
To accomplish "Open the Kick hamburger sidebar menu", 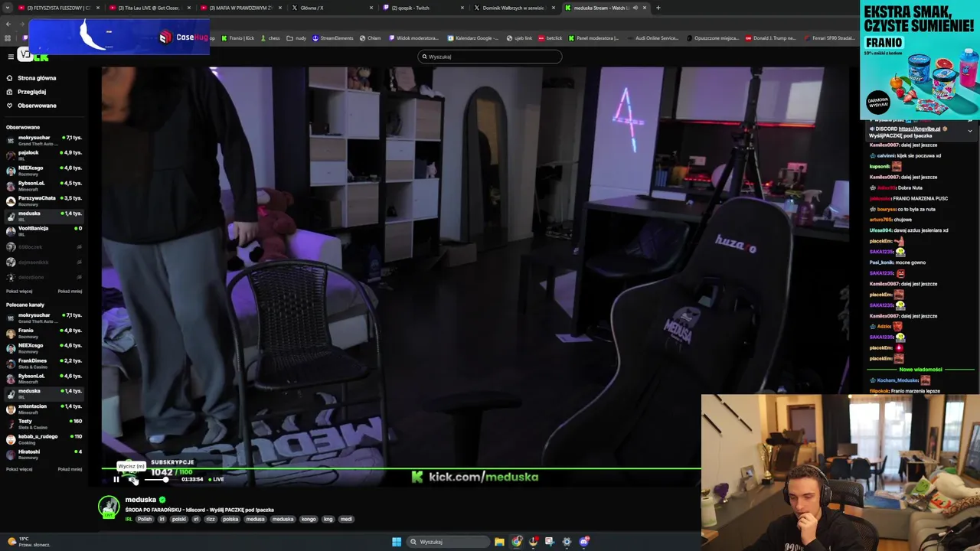I will 11,57.
